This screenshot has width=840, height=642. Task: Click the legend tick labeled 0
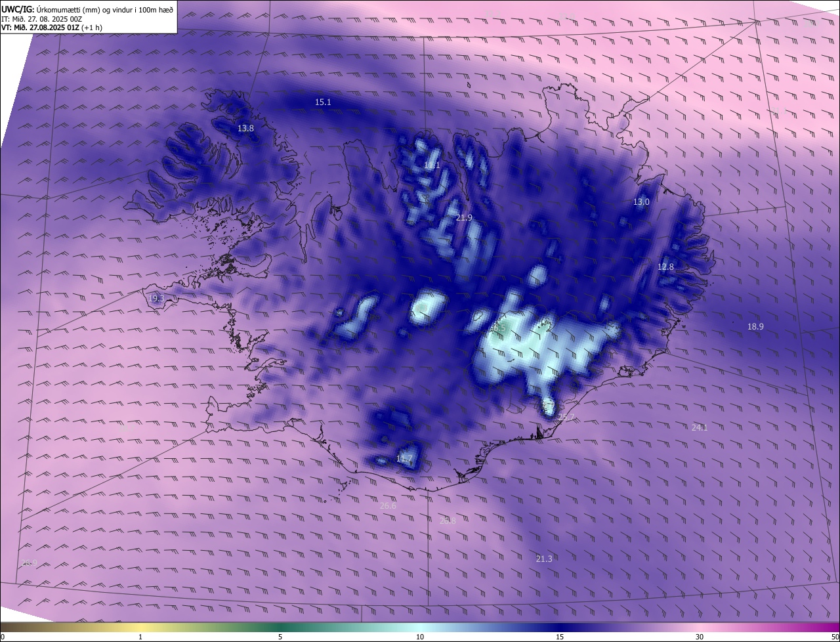click(x=3, y=637)
